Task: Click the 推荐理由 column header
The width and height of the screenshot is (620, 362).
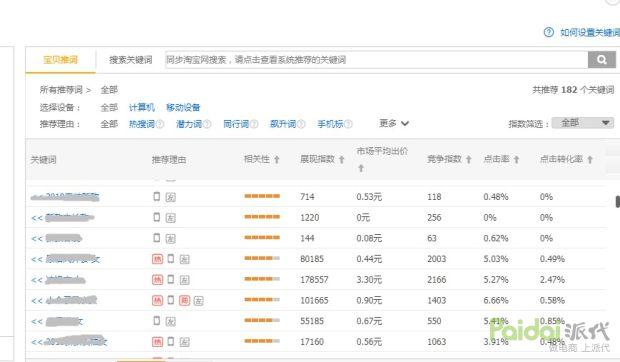Action: point(169,160)
